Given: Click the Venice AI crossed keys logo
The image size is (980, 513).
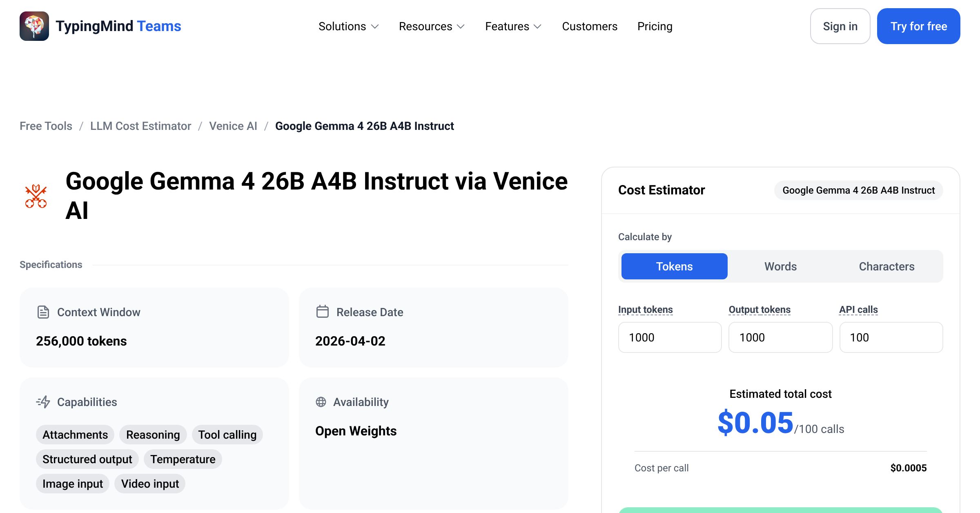Looking at the screenshot, I should (36, 196).
